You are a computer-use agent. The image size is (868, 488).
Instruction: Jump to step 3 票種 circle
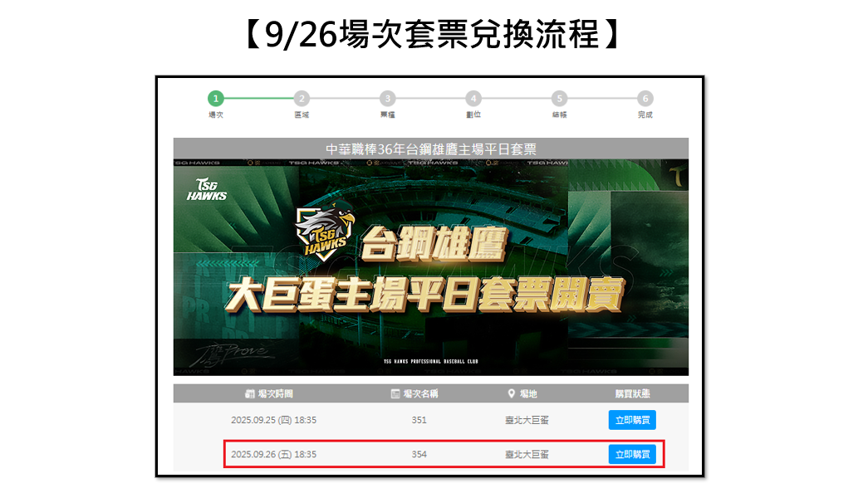[388, 99]
